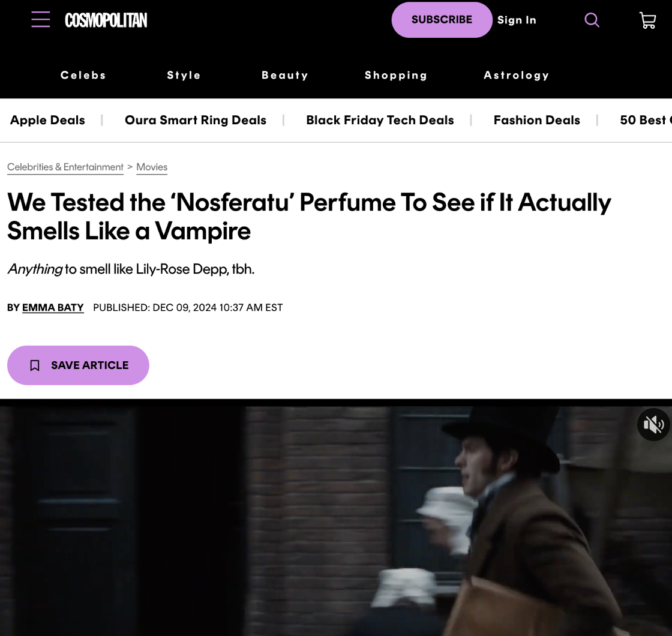This screenshot has height=636, width=672.
Task: Open author Emma Baty's page
Action: point(53,308)
